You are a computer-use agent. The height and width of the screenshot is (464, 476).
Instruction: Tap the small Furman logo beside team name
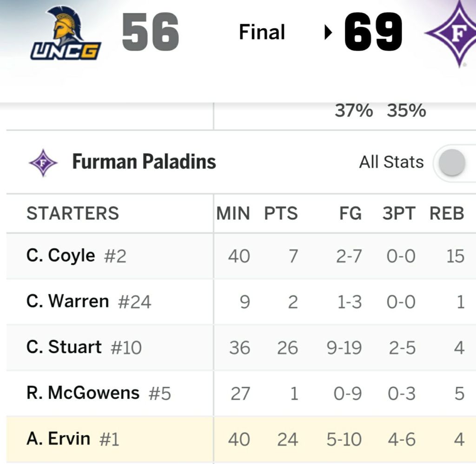[43, 163]
